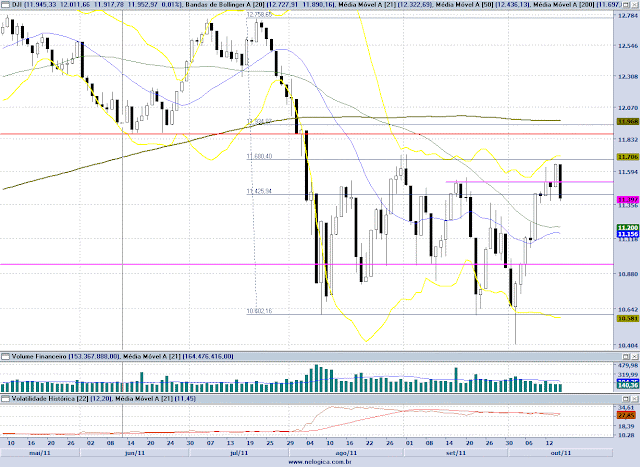Select the out/11 month segment

[x=560, y=453]
